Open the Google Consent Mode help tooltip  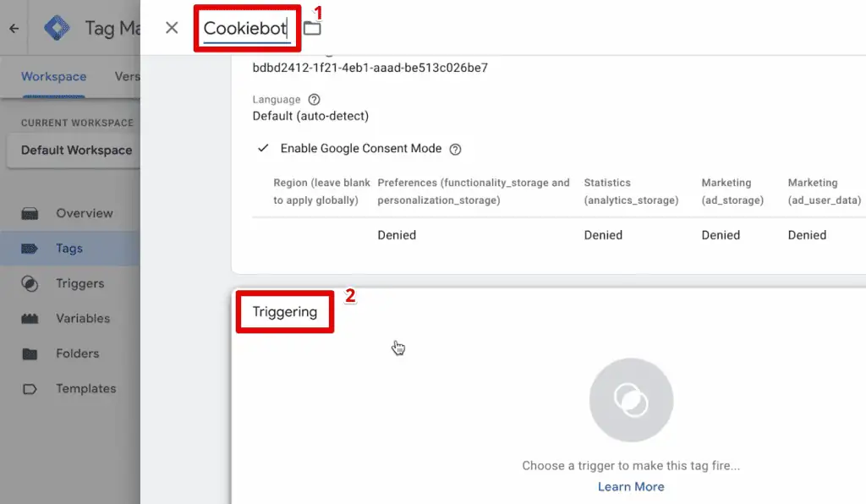[456, 149]
